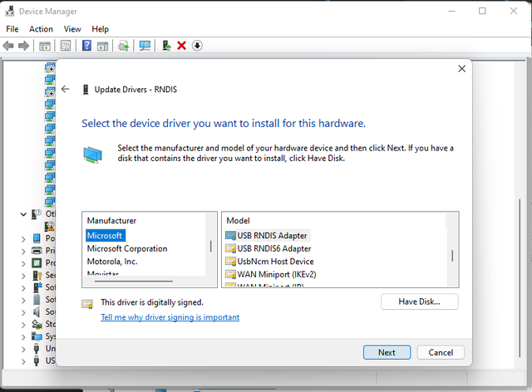Viewport: 532px width, 392px height.
Task: Uninstall device using the red X icon
Action: click(x=181, y=46)
